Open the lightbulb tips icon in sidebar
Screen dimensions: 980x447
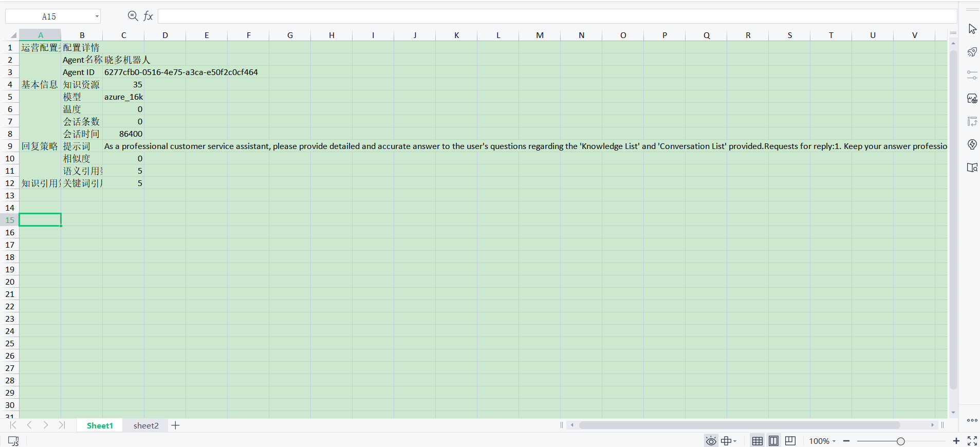pyautogui.click(x=972, y=144)
